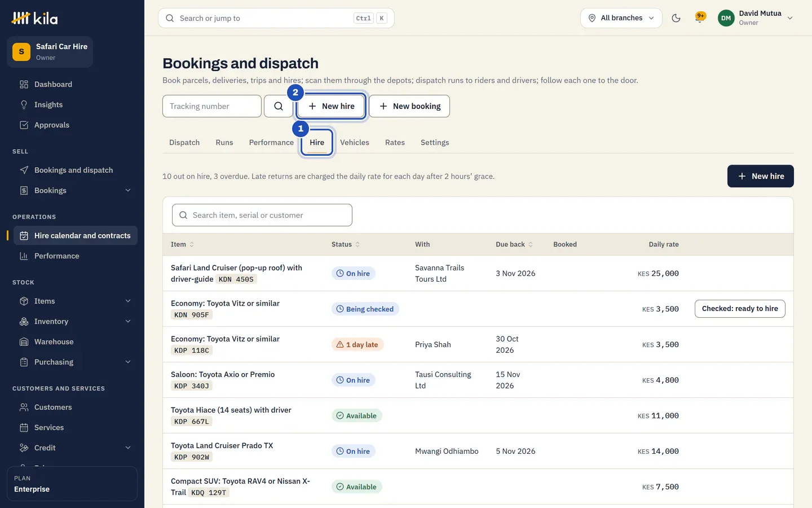Click the Safari Car Hire workspace badge
This screenshot has height=508, width=812.
tap(50, 52)
